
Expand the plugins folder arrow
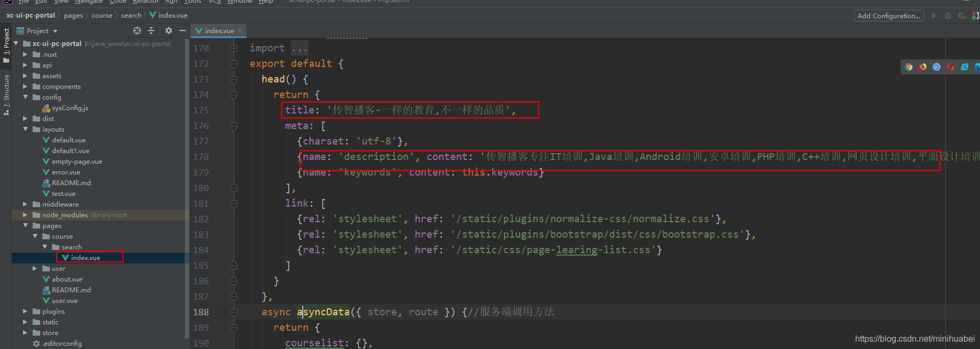tap(25, 311)
